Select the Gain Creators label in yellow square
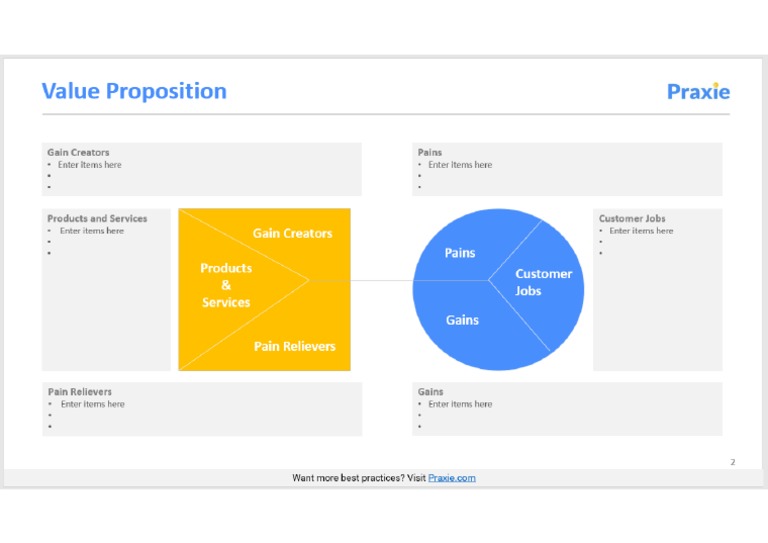Image resolution: width=768 pixels, height=543 pixels. pyautogui.click(x=292, y=233)
